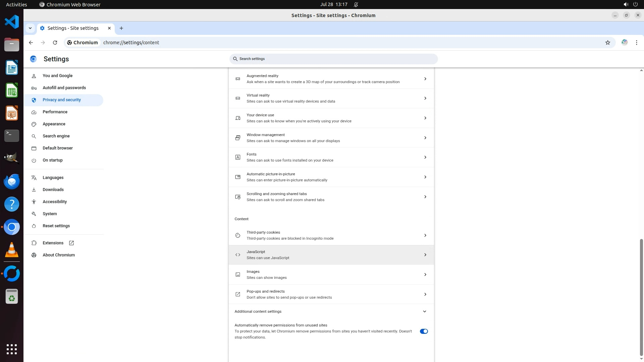Click the Search settings field
The height and width of the screenshot is (362, 644).
click(x=333, y=59)
